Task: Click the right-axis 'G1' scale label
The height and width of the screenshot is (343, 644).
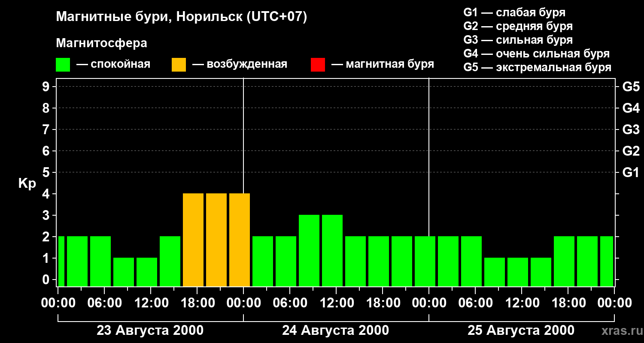Action: 631,173
